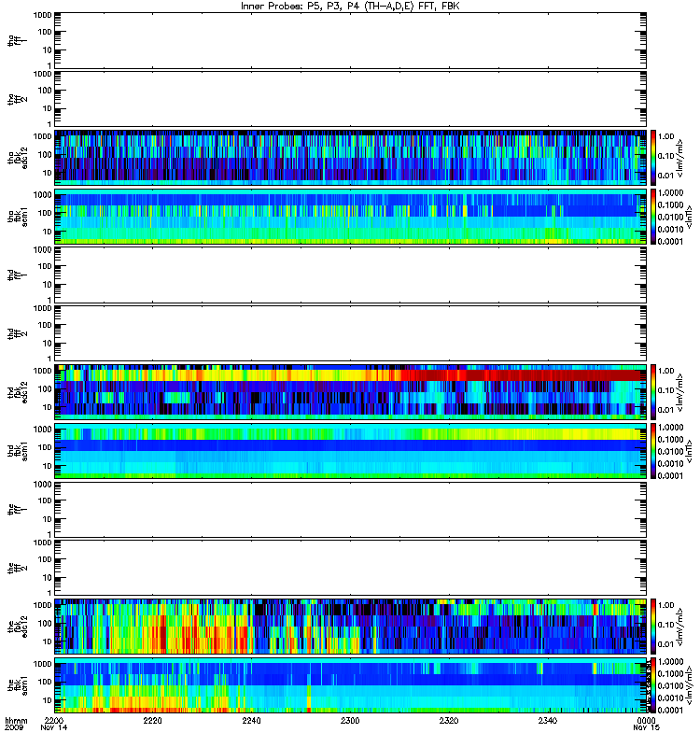Click the 2220 time axis label
Screen dimensions: 700x747
tap(153, 720)
